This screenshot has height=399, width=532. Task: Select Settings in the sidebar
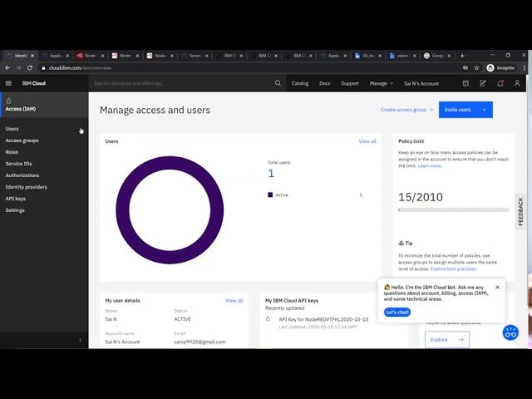pyautogui.click(x=15, y=210)
